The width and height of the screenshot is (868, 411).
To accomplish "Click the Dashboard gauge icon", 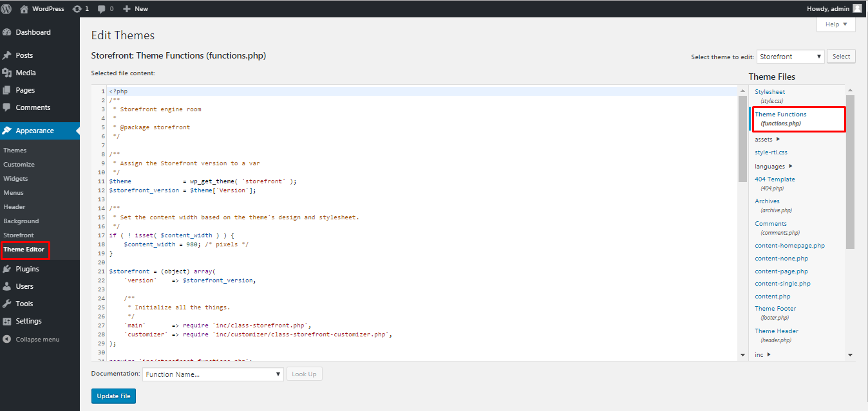I will [x=7, y=32].
